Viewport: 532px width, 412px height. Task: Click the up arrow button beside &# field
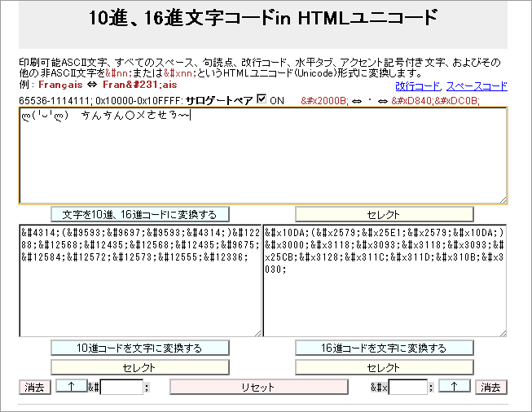pyautogui.click(x=71, y=386)
